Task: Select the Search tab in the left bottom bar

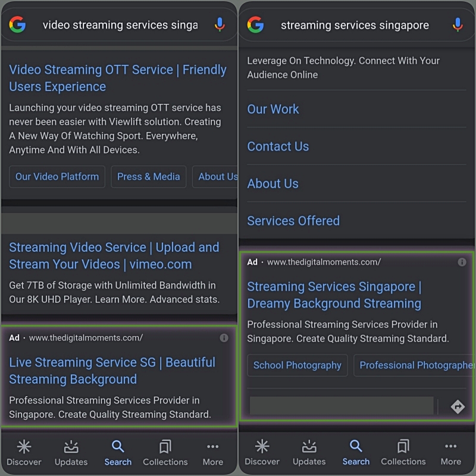Action: click(x=118, y=453)
